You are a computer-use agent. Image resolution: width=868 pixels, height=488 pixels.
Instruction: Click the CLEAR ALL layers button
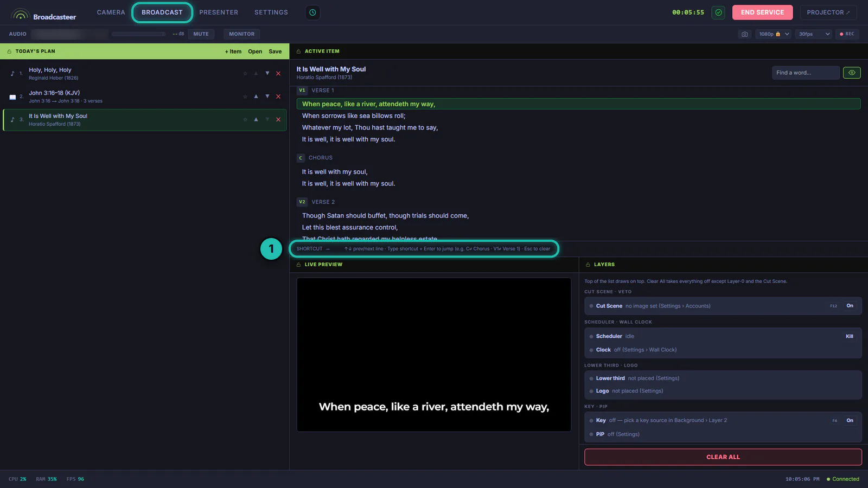(x=723, y=457)
